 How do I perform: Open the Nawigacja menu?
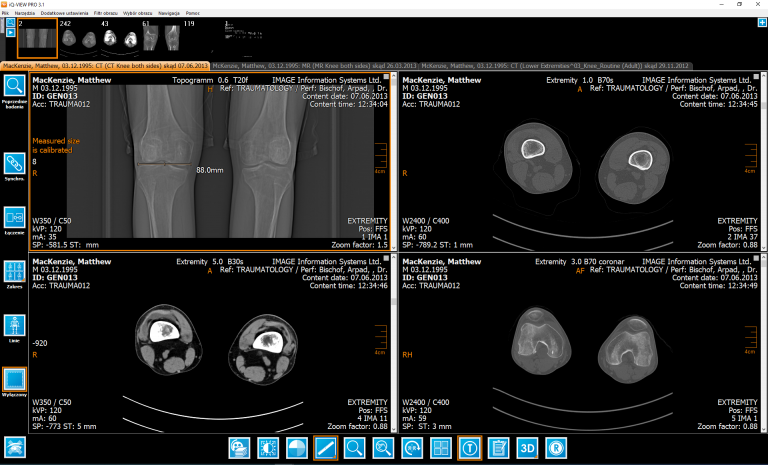[x=169, y=13]
